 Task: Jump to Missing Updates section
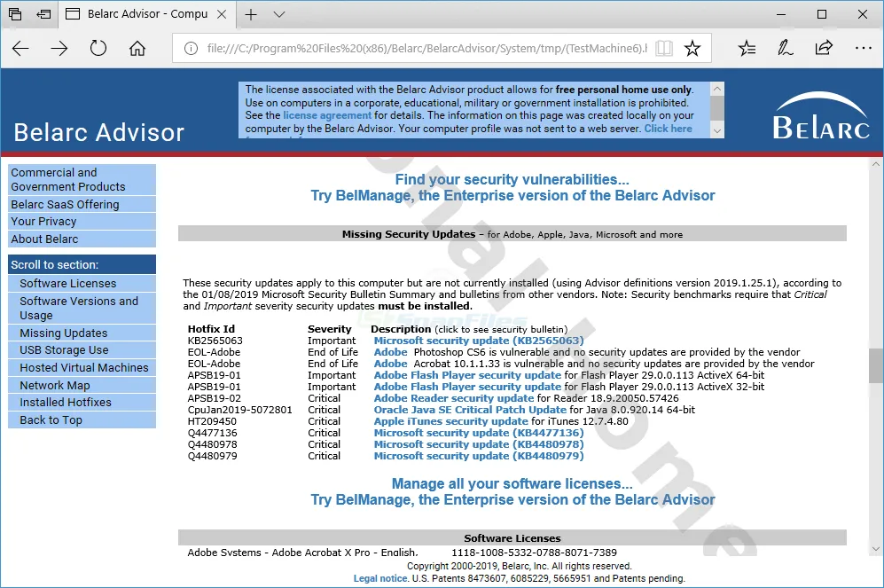82,333
